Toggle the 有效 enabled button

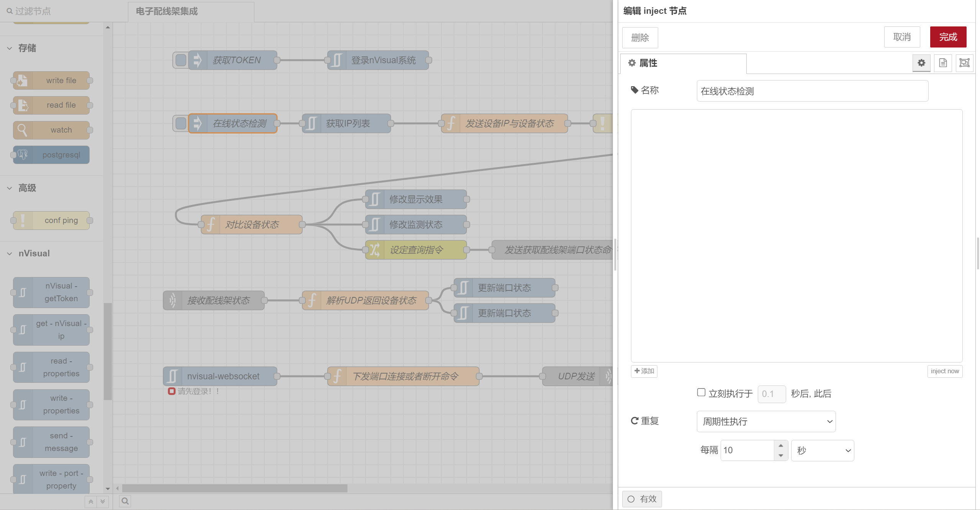tap(642, 499)
